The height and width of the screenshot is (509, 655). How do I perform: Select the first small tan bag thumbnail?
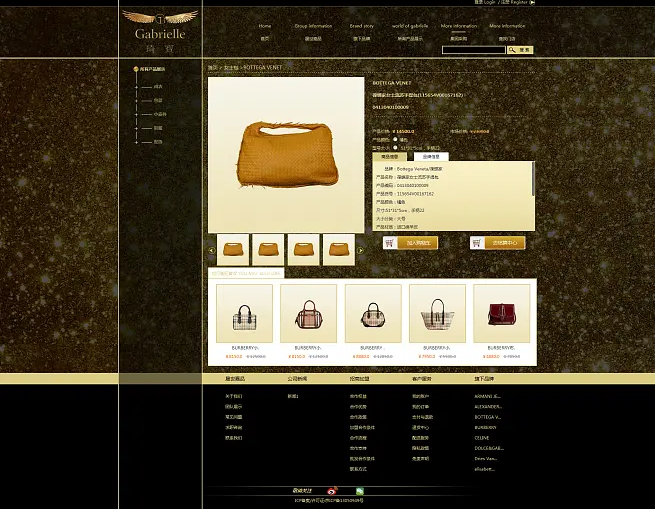click(x=233, y=250)
